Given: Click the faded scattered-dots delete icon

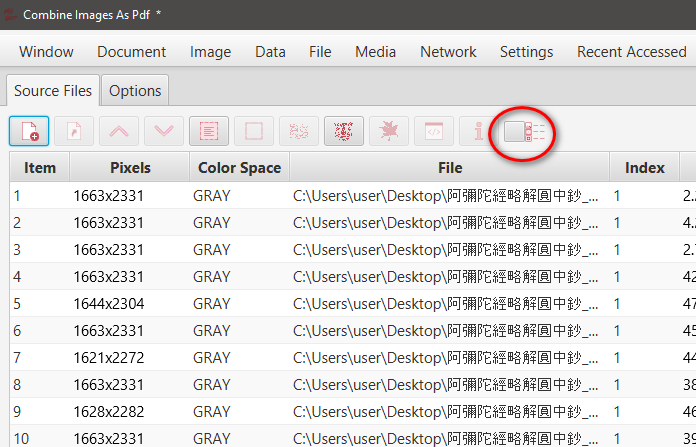Looking at the screenshot, I should (299, 131).
